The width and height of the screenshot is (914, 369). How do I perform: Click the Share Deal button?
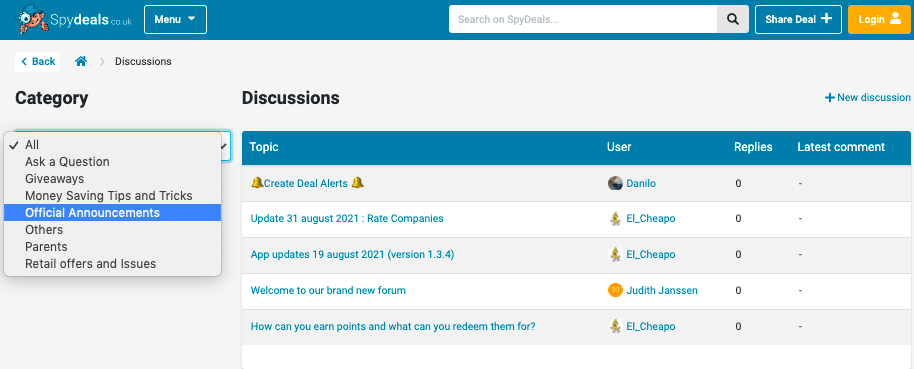[x=799, y=19]
